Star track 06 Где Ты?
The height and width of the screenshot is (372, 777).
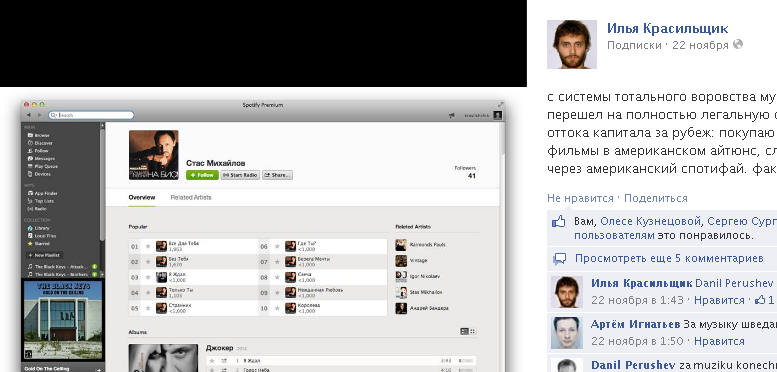pyautogui.click(x=277, y=246)
